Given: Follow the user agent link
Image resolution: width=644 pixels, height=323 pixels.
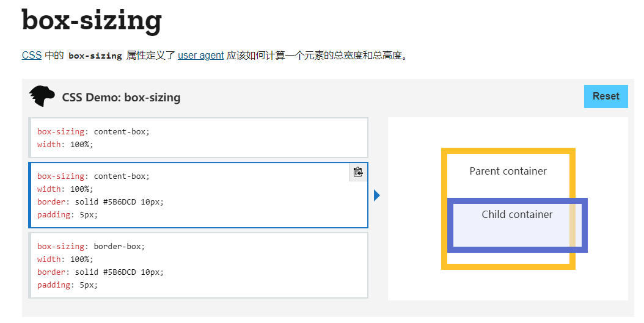Looking at the screenshot, I should click(x=201, y=56).
